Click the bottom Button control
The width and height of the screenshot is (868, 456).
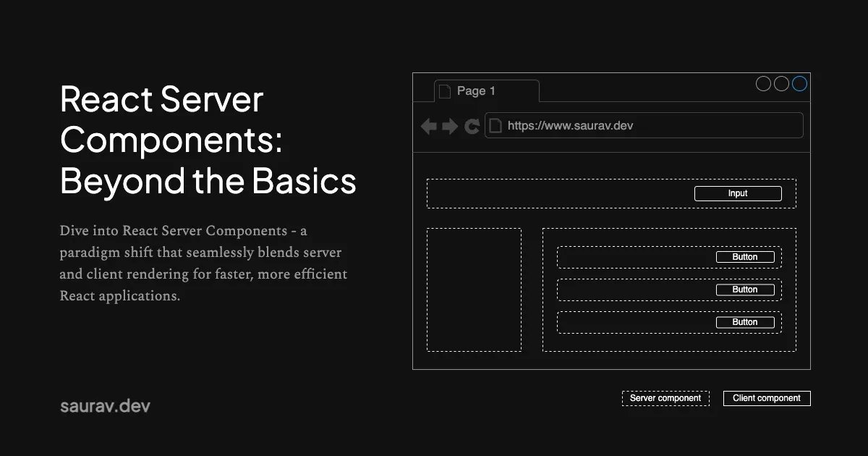click(x=745, y=322)
